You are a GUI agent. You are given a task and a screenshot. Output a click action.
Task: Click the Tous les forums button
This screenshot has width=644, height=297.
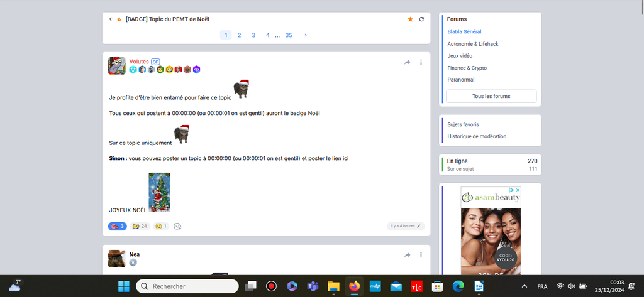[x=491, y=96]
